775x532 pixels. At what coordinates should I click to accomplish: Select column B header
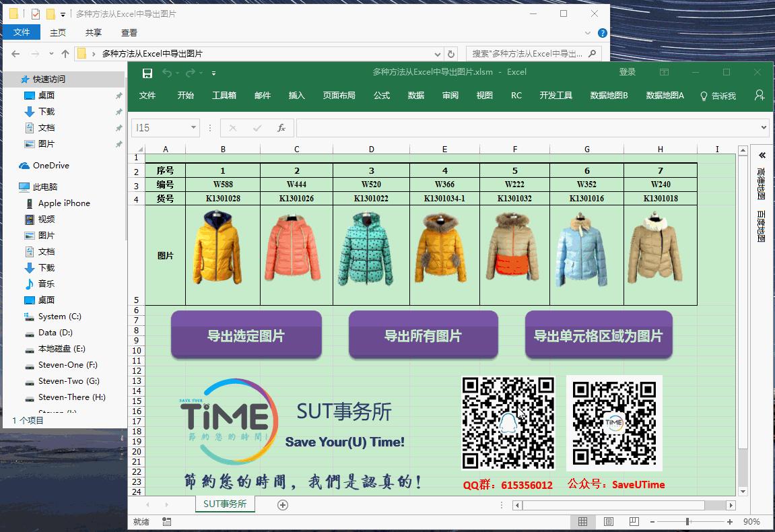223,149
